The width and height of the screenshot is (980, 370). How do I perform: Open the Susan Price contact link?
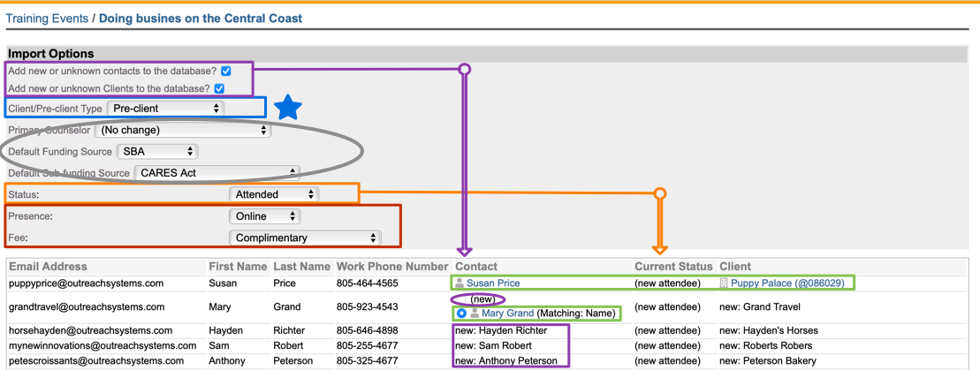(x=493, y=283)
